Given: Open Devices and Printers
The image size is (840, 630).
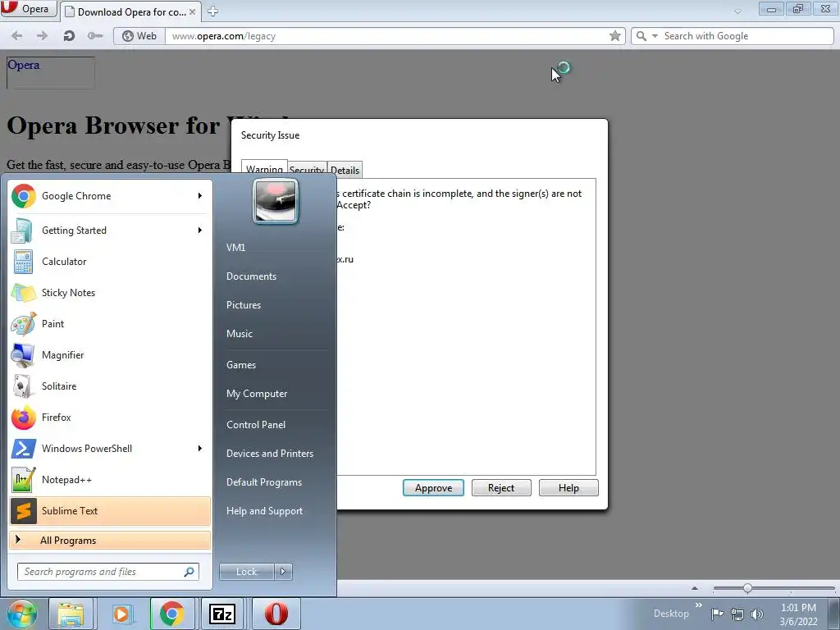Looking at the screenshot, I should 270,454.
